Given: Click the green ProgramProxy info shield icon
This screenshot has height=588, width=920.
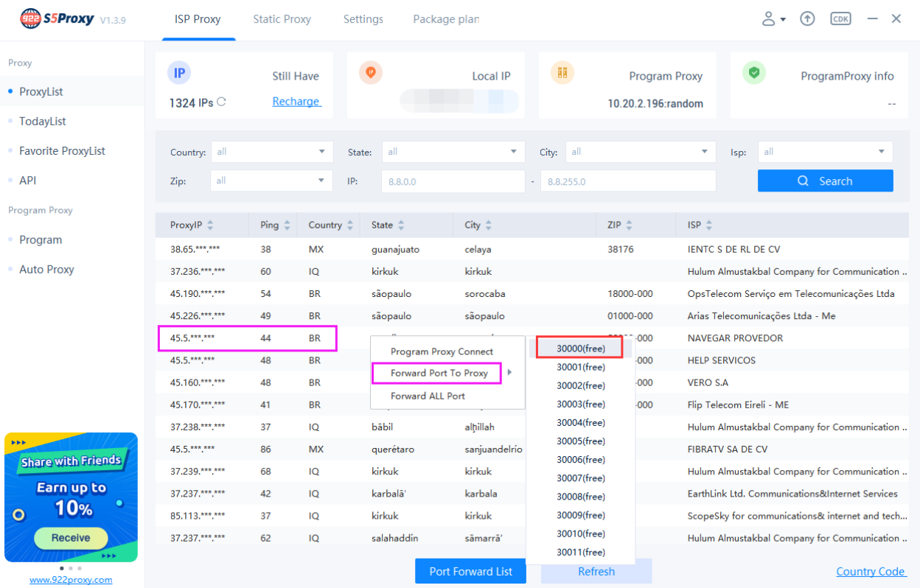Looking at the screenshot, I should 754,73.
